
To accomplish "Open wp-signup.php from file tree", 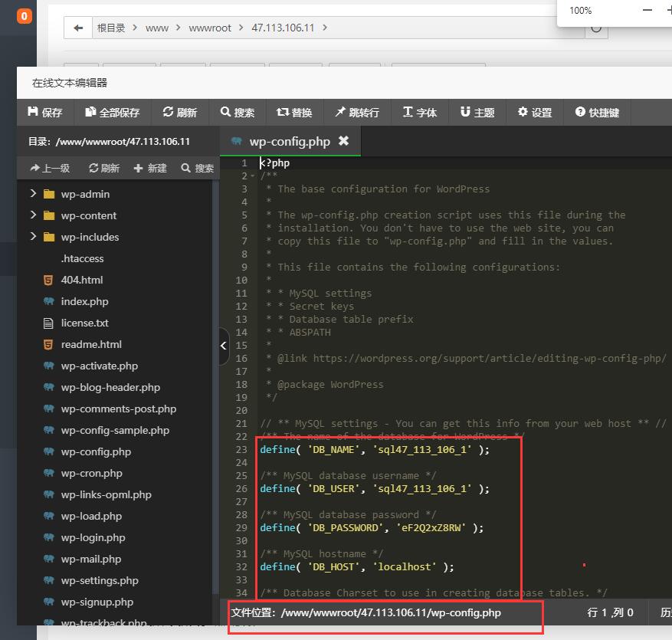I will tap(97, 602).
